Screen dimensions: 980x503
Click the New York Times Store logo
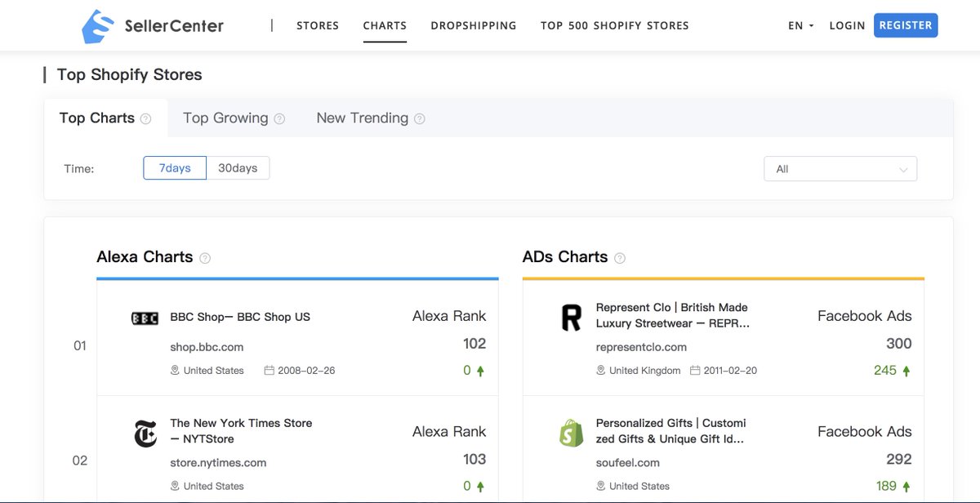point(145,434)
